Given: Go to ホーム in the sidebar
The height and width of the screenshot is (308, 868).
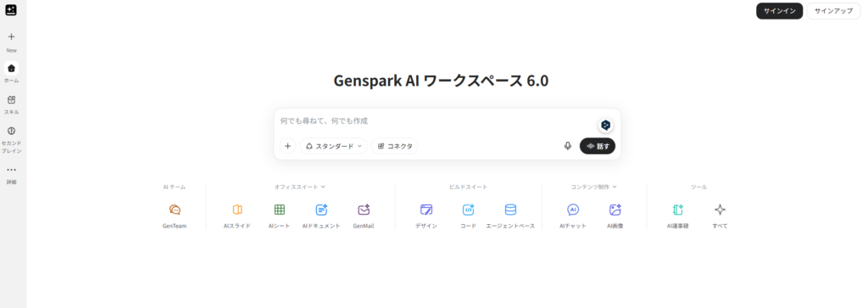Looking at the screenshot, I should coord(11,73).
